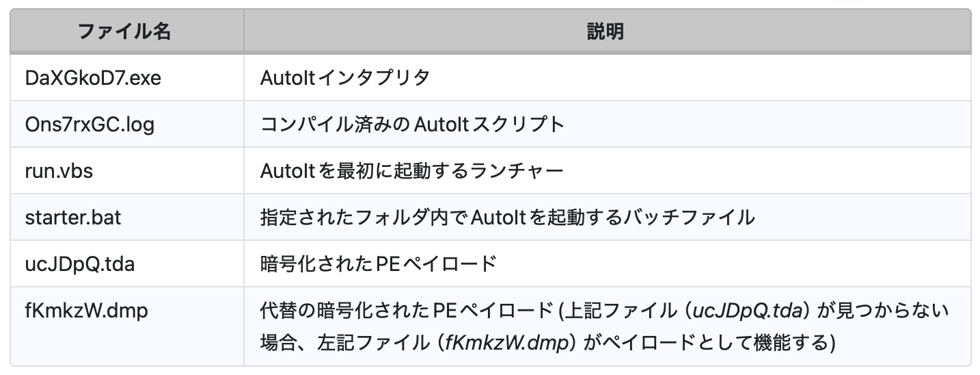Select the DaXGkoD7.exe file name cell
980x375 pixels.
[93, 77]
